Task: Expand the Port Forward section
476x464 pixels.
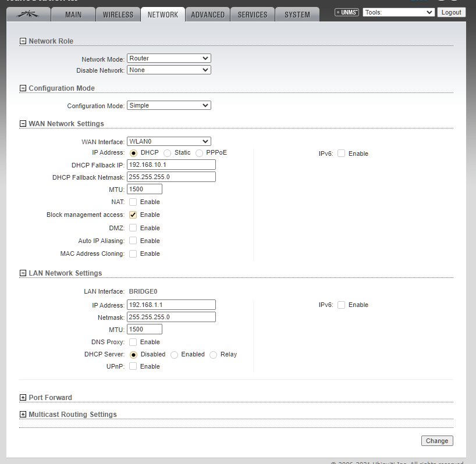Action: pos(23,398)
